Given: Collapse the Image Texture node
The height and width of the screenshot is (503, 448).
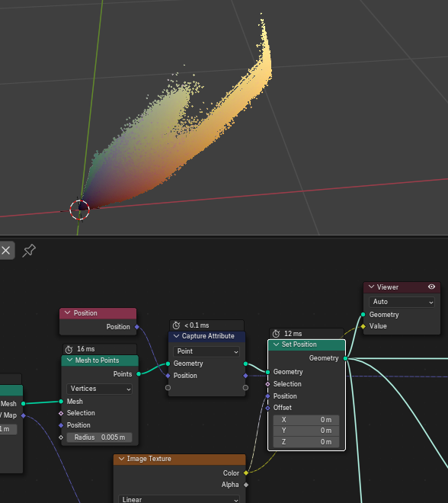Looking at the screenshot, I should tap(122, 459).
